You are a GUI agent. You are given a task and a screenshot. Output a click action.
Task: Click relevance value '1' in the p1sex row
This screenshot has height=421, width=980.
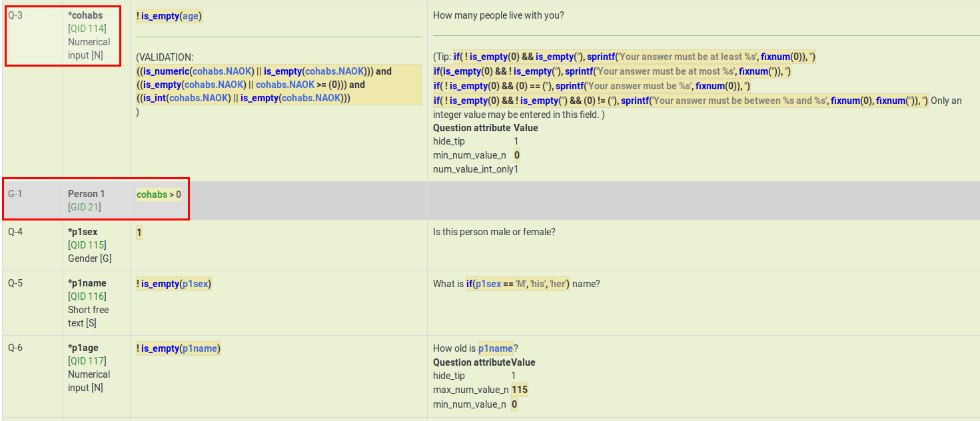click(x=139, y=232)
